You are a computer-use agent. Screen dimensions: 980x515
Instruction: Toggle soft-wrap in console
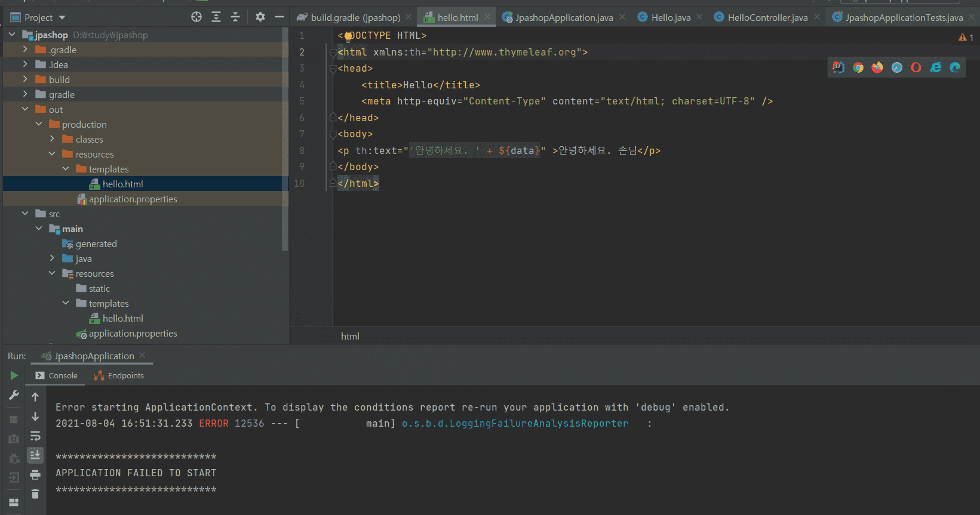click(35, 436)
